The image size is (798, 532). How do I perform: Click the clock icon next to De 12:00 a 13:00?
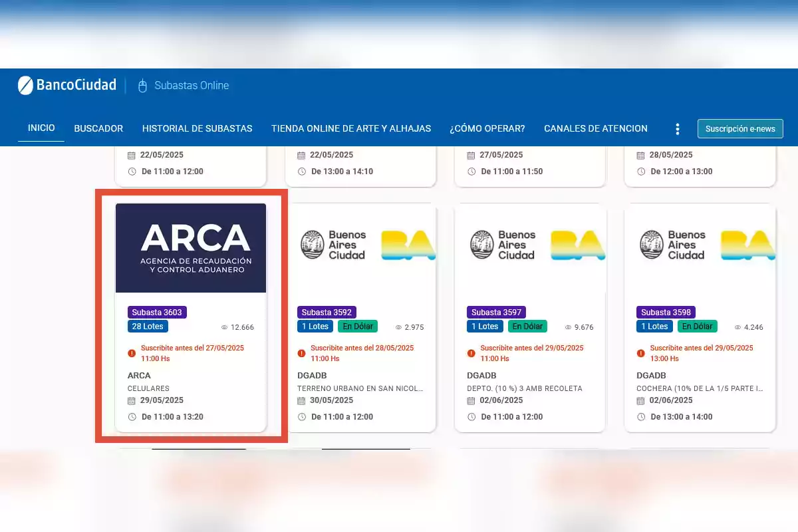click(641, 172)
